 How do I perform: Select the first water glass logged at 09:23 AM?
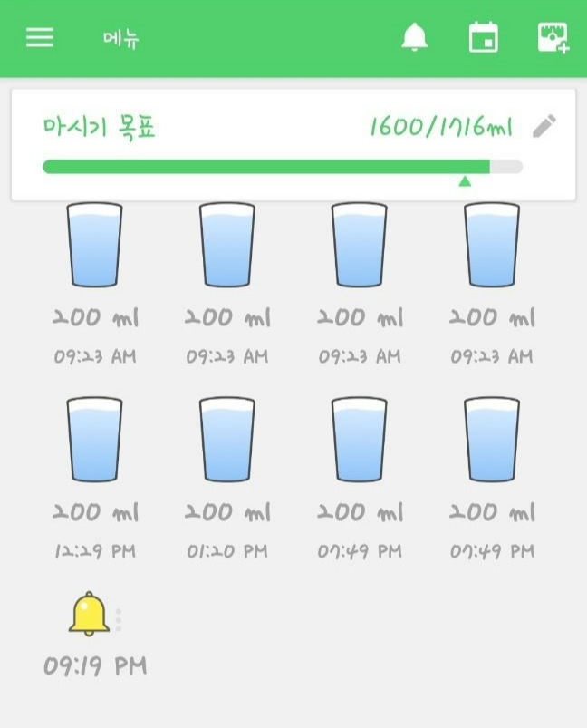92,245
